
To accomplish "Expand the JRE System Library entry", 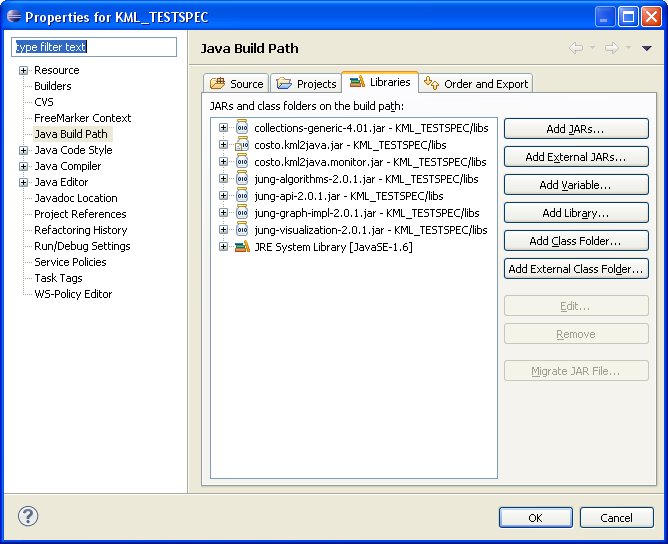I will click(x=224, y=247).
